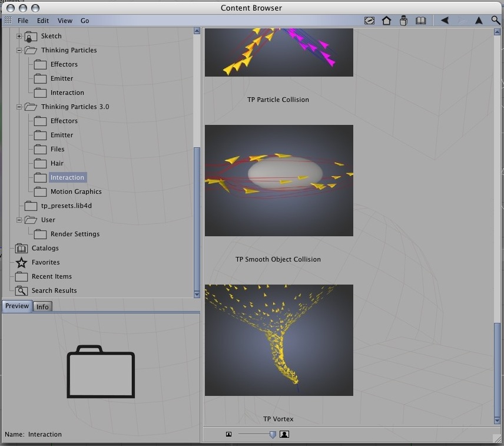The image size is (504, 446).
Task: Click the tree panel scroll down arrow
Action: point(197,294)
